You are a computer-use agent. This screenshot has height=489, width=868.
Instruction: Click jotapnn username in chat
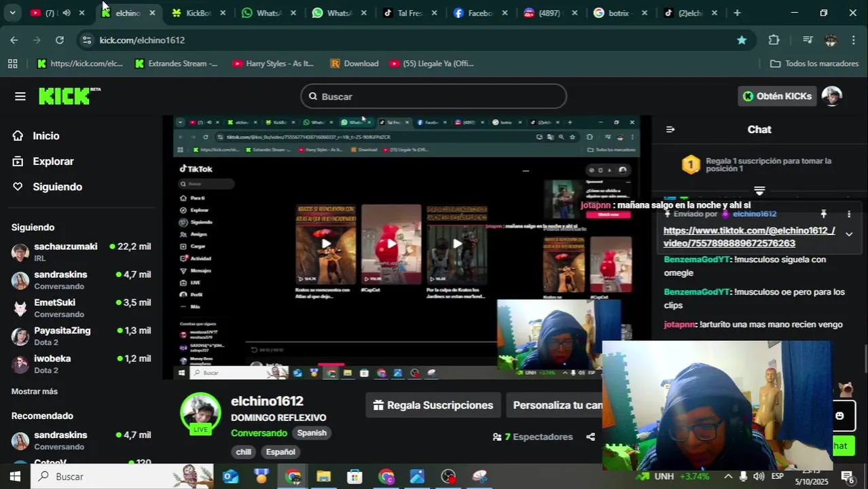click(x=680, y=325)
